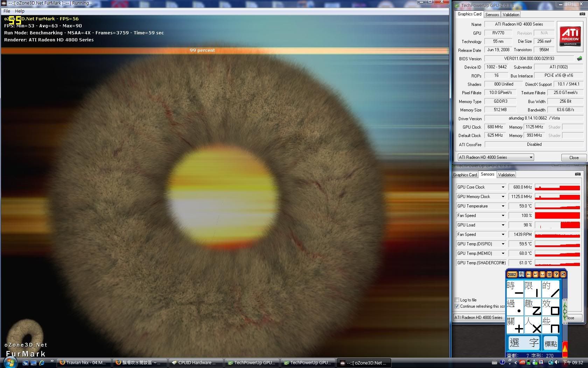Click the 2002 button on the handwriting input panel
Image resolution: width=588 pixels, height=368 pixels.
click(x=512, y=274)
